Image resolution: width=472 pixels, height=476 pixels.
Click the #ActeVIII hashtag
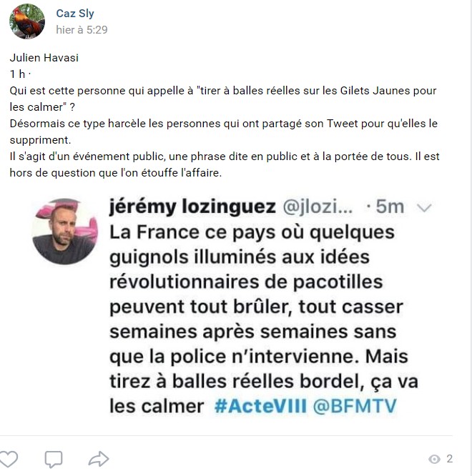click(260, 406)
